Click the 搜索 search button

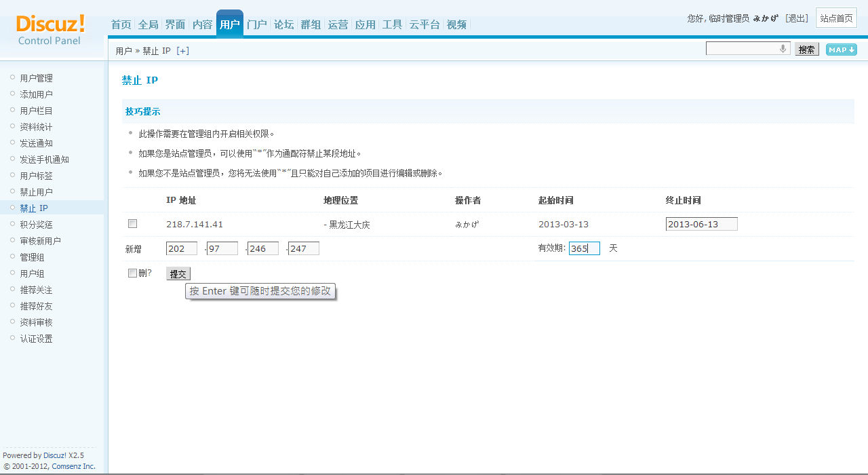pyautogui.click(x=807, y=50)
